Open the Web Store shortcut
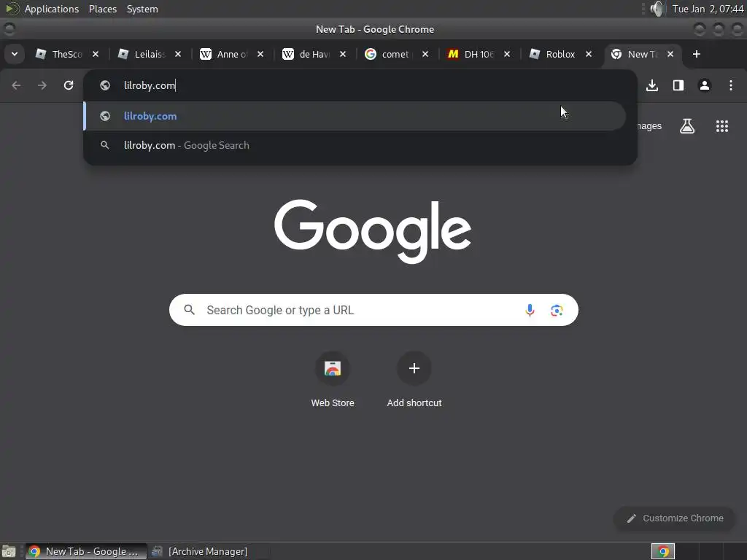Image resolution: width=747 pixels, height=560 pixels. tap(333, 379)
